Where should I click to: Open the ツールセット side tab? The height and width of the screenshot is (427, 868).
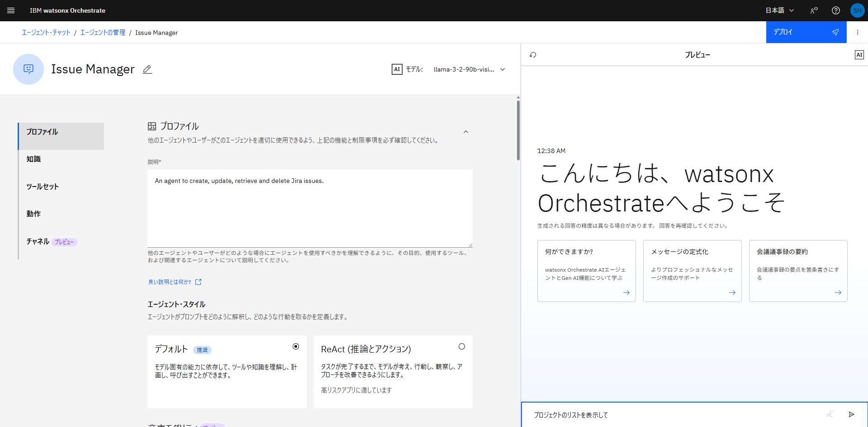43,187
